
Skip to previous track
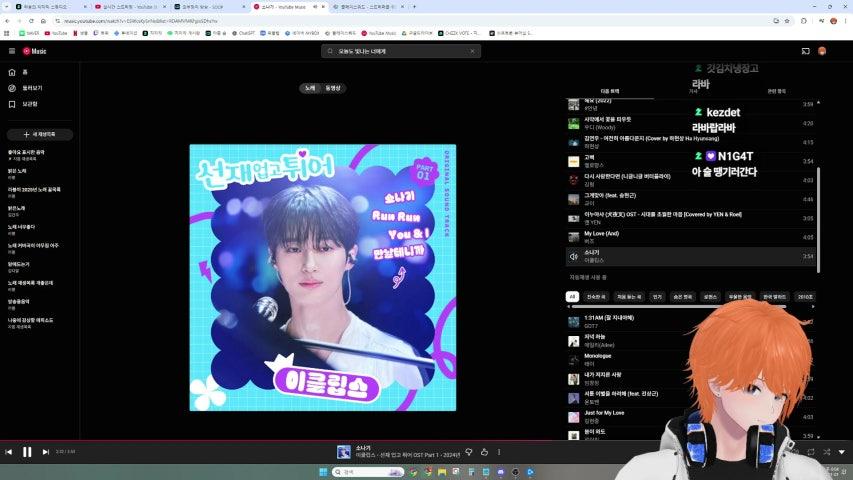click(x=9, y=452)
